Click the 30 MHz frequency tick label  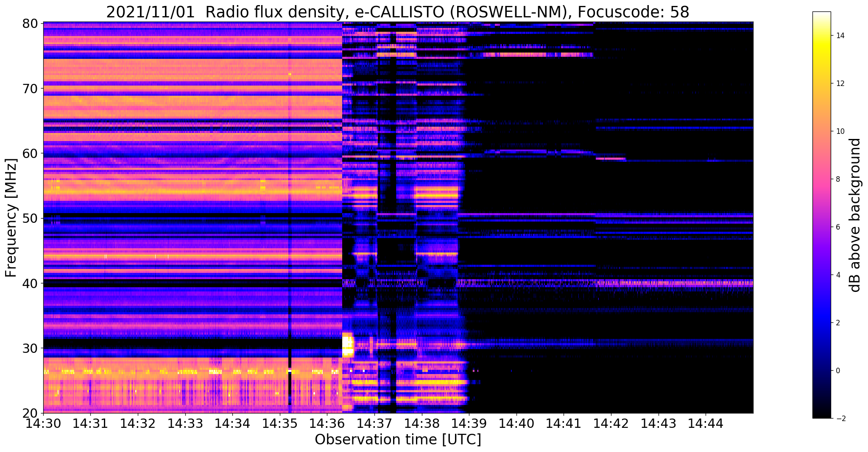[x=29, y=348]
